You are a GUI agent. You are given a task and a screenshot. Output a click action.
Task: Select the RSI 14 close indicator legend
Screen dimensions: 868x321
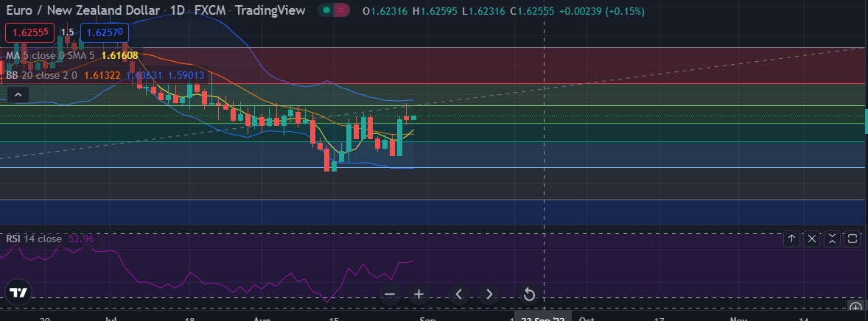(x=34, y=239)
